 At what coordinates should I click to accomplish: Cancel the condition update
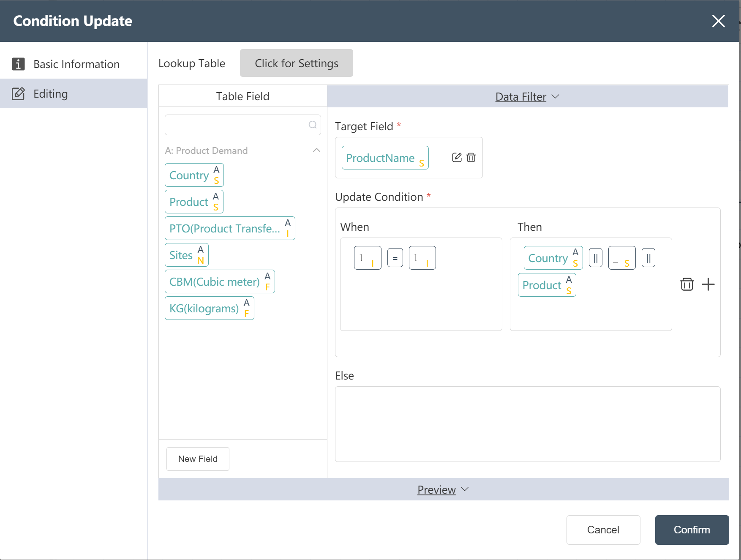[603, 530]
